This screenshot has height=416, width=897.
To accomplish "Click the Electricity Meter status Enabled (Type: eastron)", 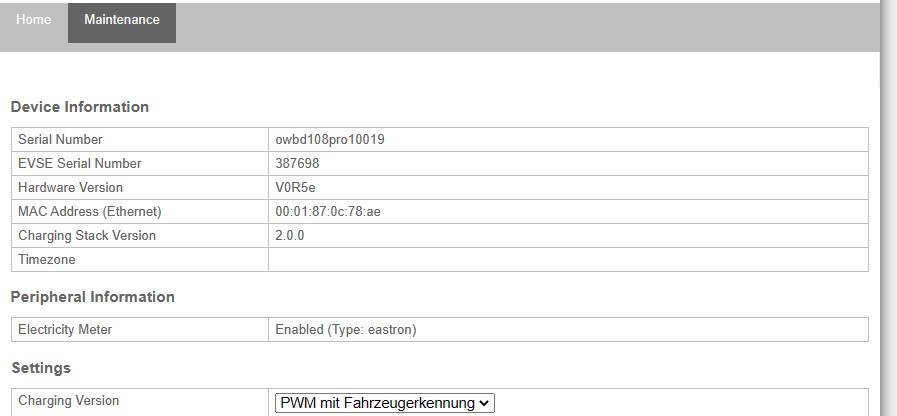I will point(345,330).
